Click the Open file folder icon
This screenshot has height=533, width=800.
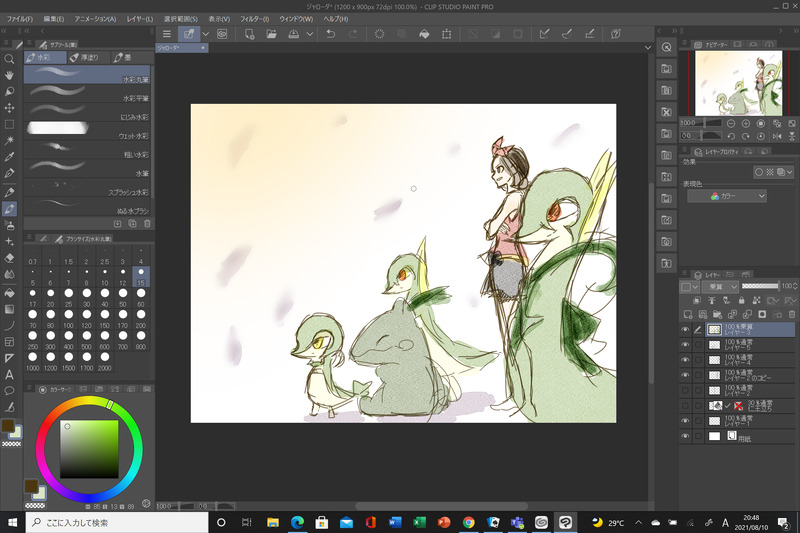click(x=271, y=34)
